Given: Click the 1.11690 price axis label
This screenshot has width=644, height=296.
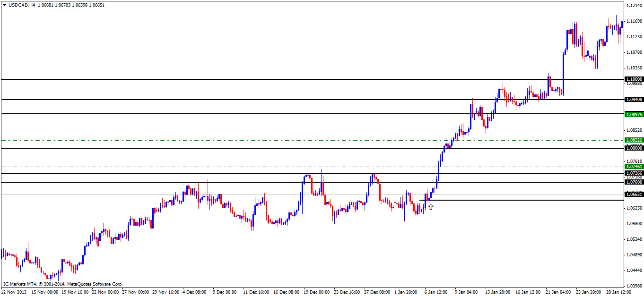Looking at the screenshot, I should point(635,21).
